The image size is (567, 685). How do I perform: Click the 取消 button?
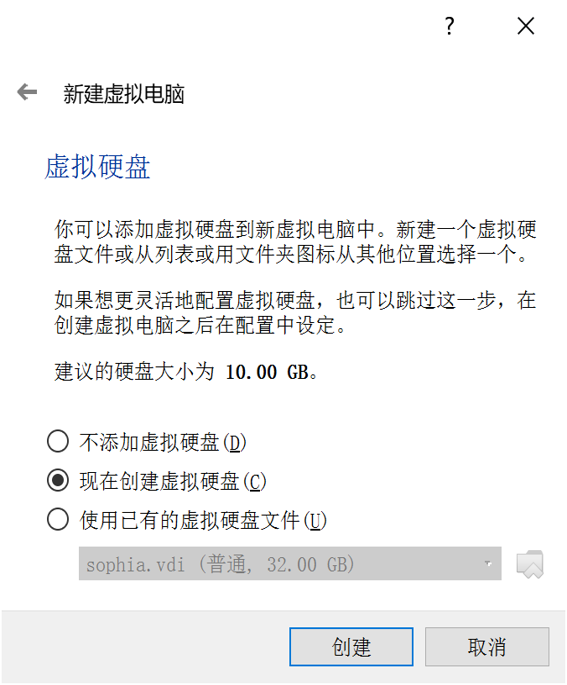click(x=487, y=647)
